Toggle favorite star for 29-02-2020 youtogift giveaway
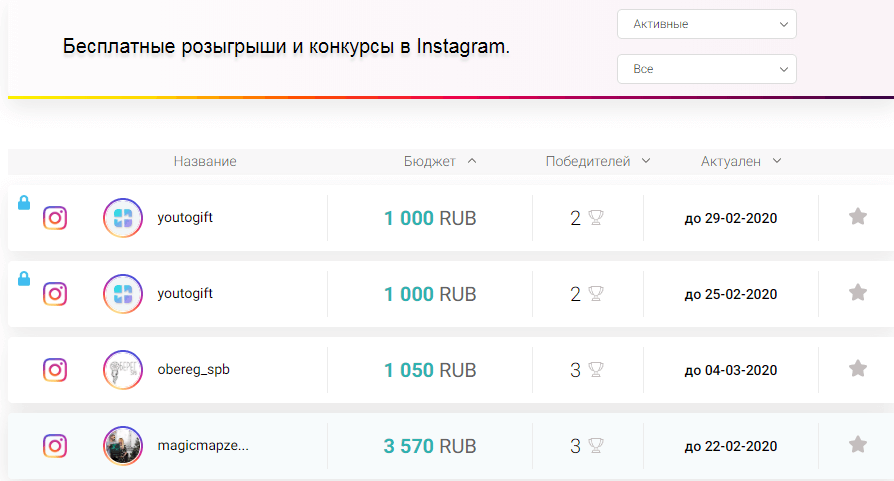The width and height of the screenshot is (894, 481). (858, 217)
